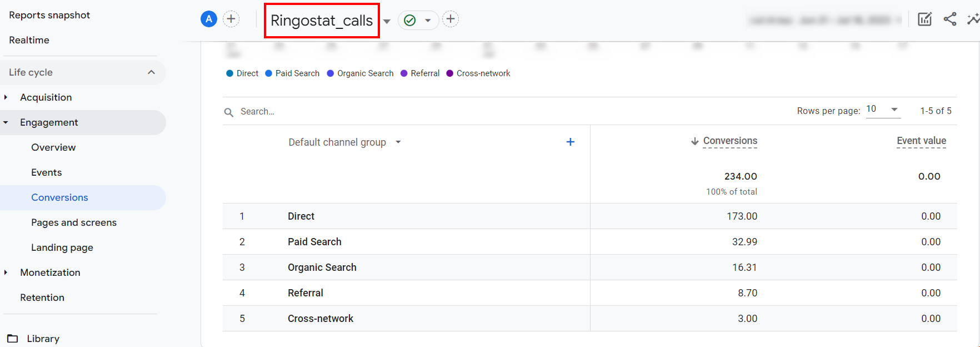
Task: Open the Retention report
Action: (x=42, y=298)
